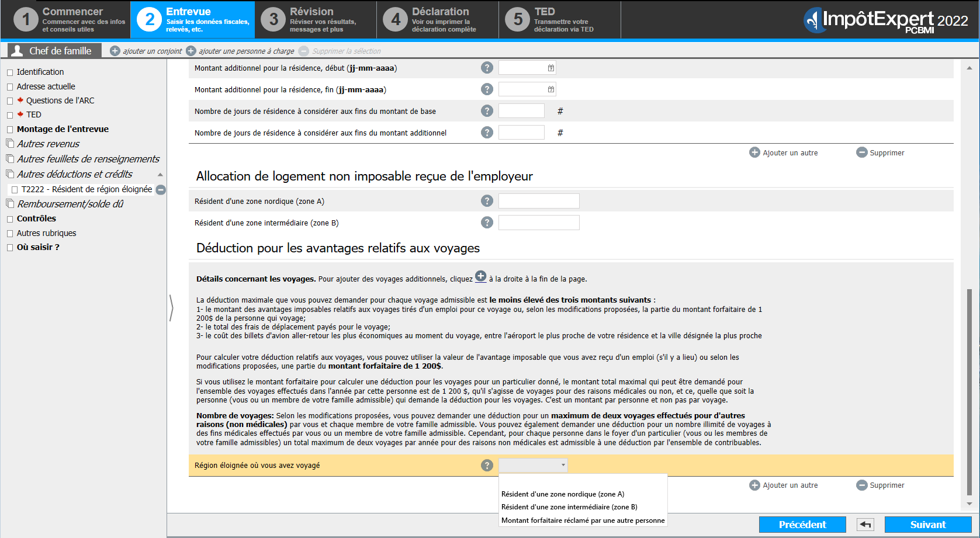Click the Supprimer la sélection minus icon
Image resolution: width=980 pixels, height=538 pixels.
pos(304,51)
